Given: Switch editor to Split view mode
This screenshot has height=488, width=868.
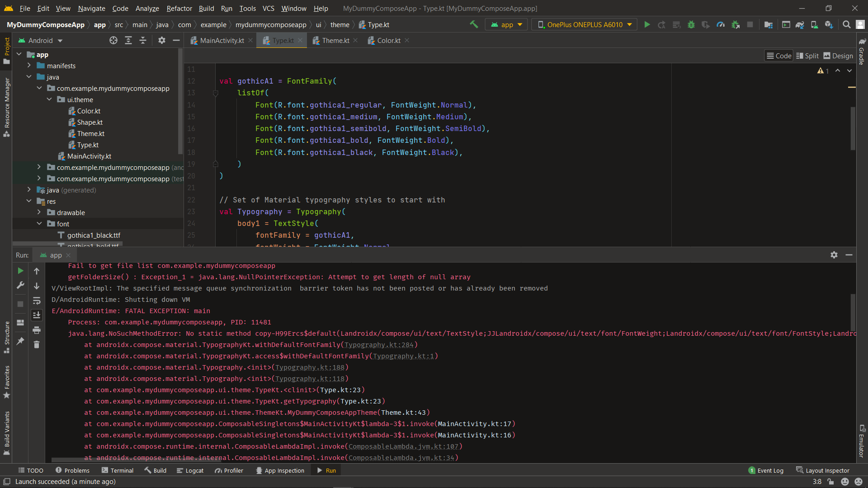Looking at the screenshot, I should point(807,56).
